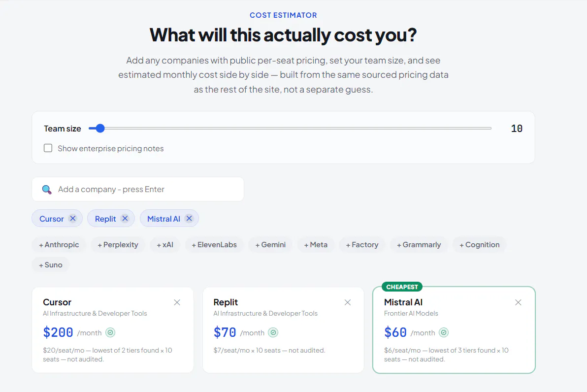The width and height of the screenshot is (587, 392).
Task: Click the verified checkmark beside Mistral $60
Action: point(444,332)
